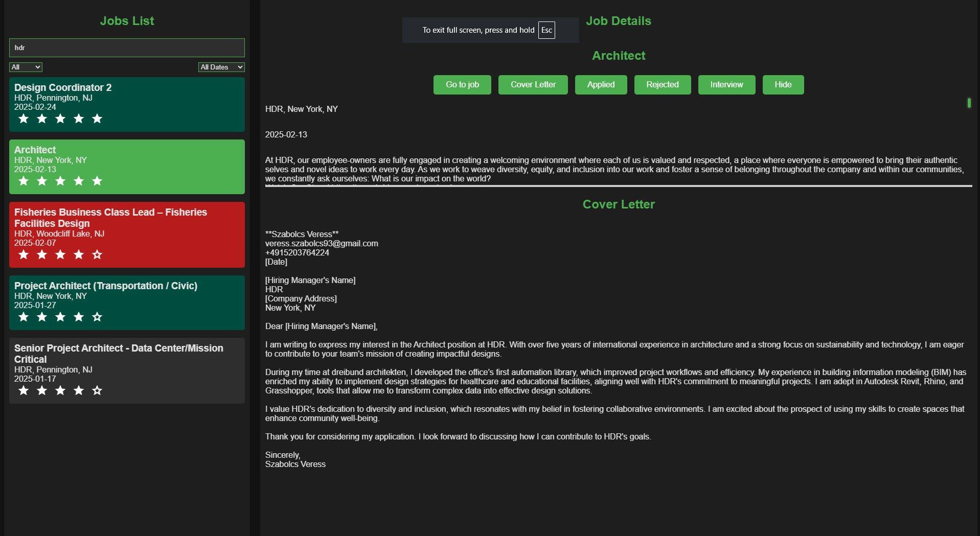Screen dimensions: 980x536
Task: Click the third star on the Architect card
Action: [60, 181]
